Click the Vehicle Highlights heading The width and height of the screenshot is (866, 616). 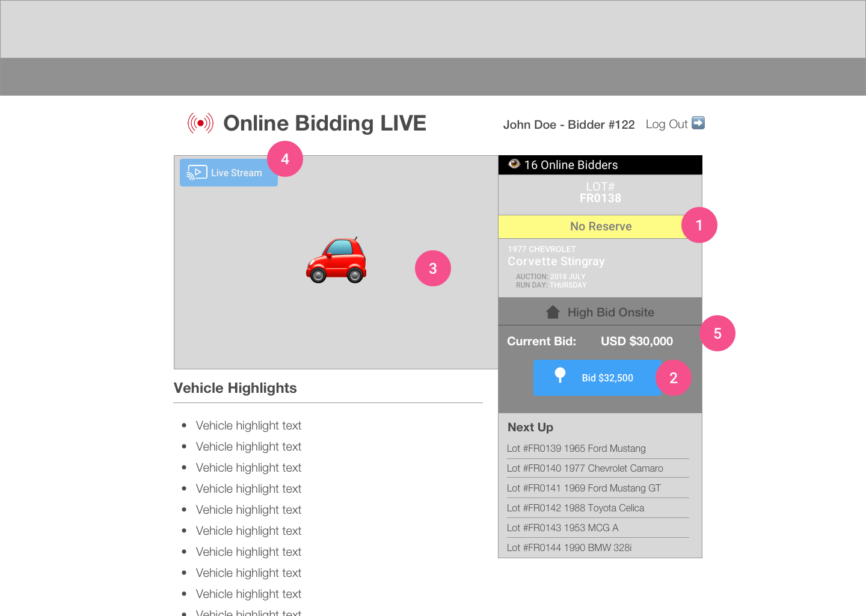(x=235, y=388)
